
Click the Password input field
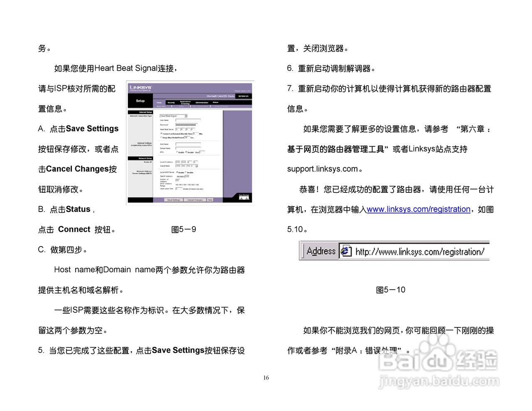pos(186,125)
